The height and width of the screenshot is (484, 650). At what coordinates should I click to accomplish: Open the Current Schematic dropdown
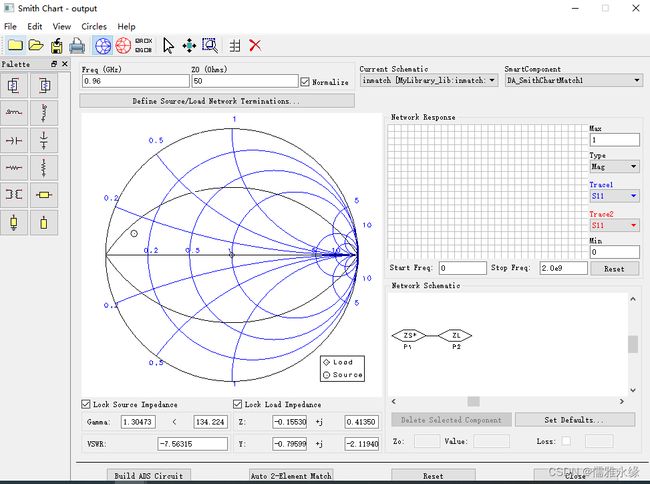tap(429, 80)
